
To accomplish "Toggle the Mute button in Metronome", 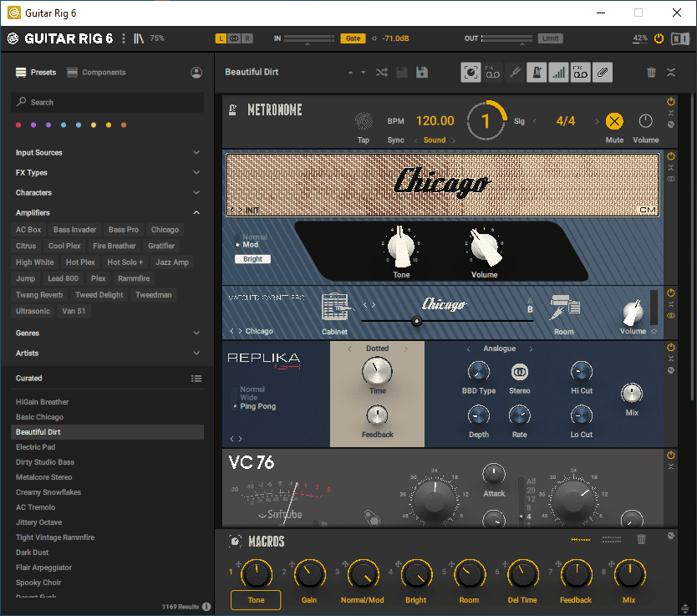I will (x=614, y=121).
